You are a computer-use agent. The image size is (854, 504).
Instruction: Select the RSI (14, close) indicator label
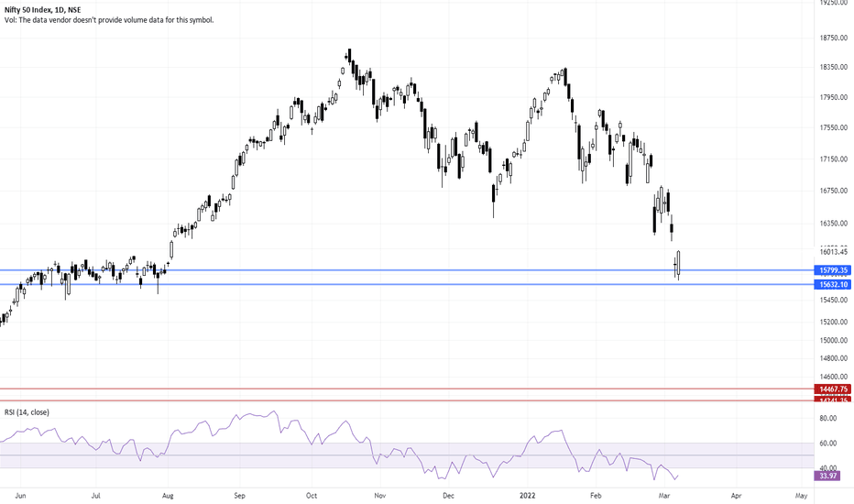click(27, 412)
